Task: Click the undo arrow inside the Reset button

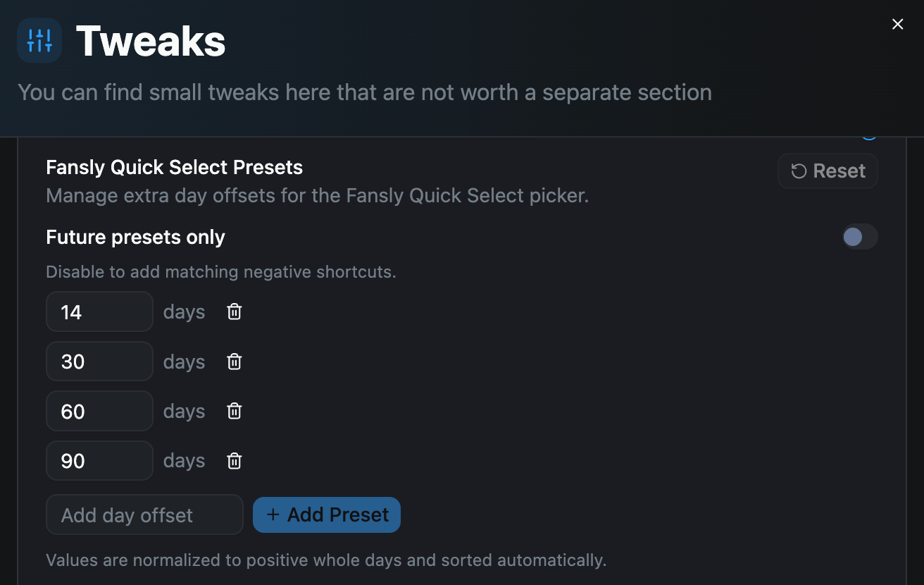Action: pyautogui.click(x=799, y=171)
